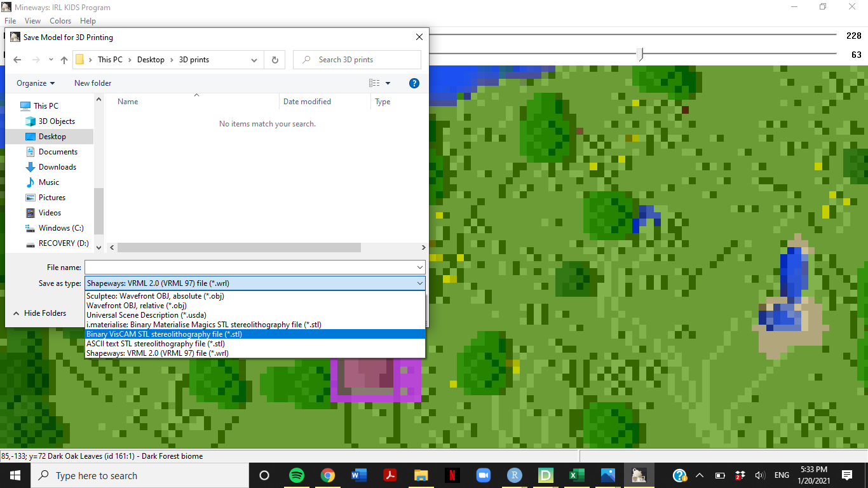Click the Mineways taskbar icon
This screenshot has width=868, height=488.
[x=639, y=475]
